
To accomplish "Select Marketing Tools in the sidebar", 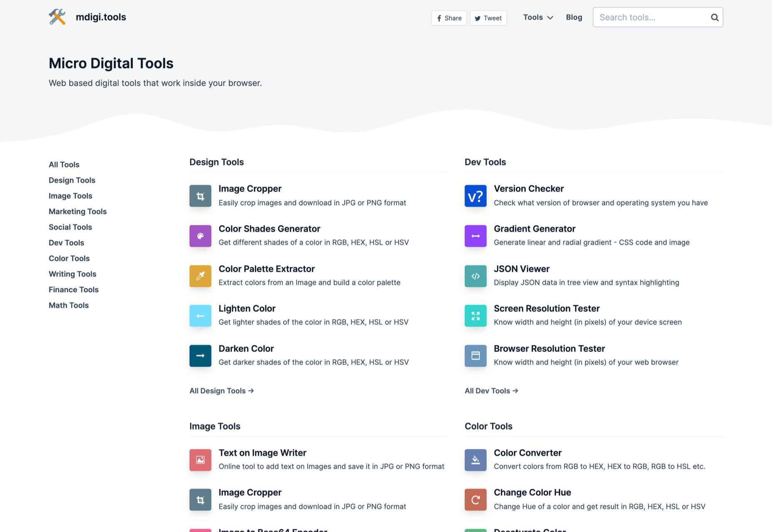I will click(78, 212).
